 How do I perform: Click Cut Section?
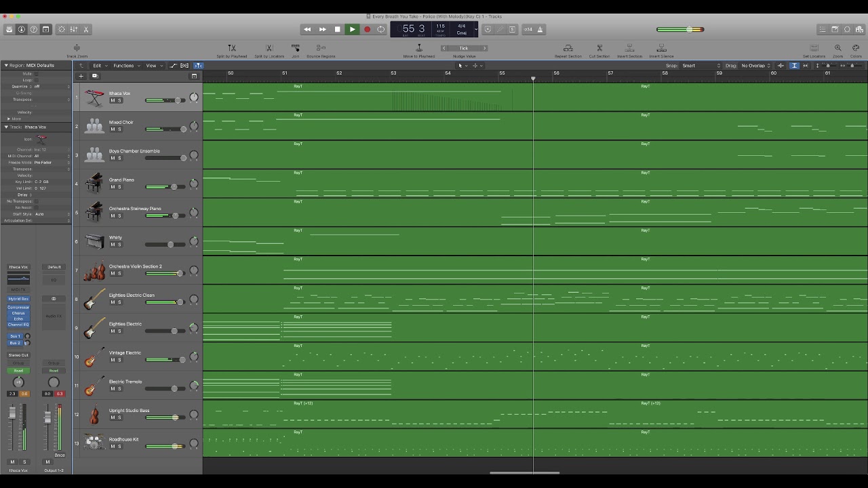[599, 51]
